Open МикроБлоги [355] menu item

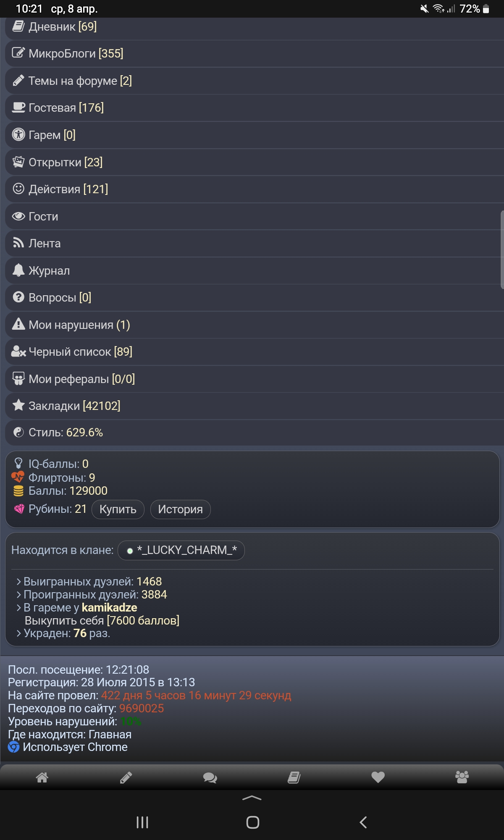pyautogui.click(x=255, y=53)
